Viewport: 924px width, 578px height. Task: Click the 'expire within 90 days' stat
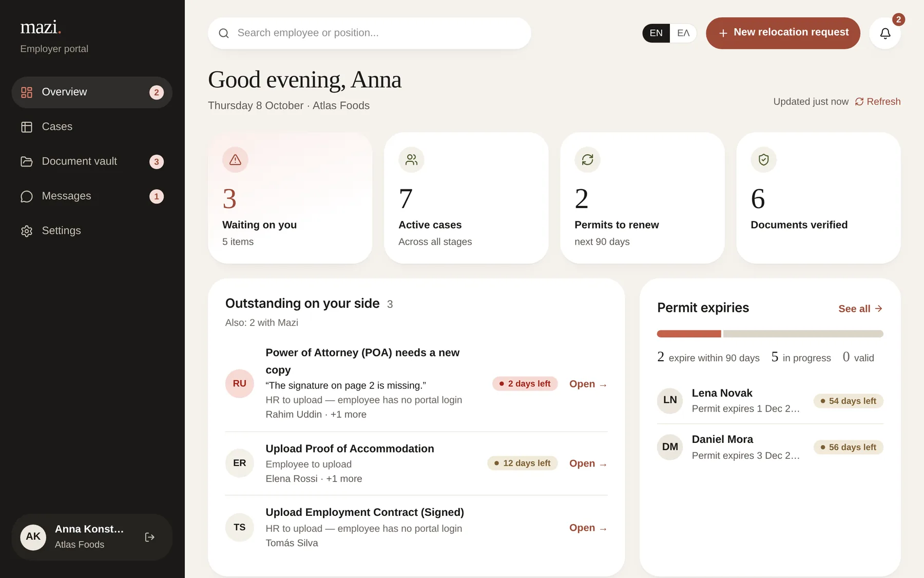(708, 357)
